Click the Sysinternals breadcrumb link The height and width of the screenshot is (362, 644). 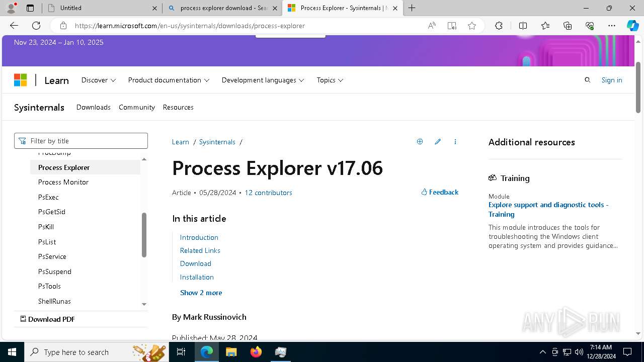coord(217,142)
